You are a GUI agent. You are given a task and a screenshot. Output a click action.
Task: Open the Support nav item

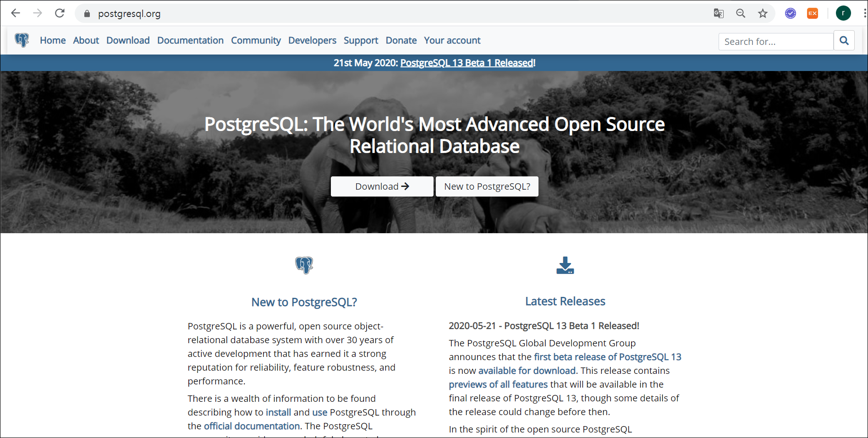pos(361,40)
